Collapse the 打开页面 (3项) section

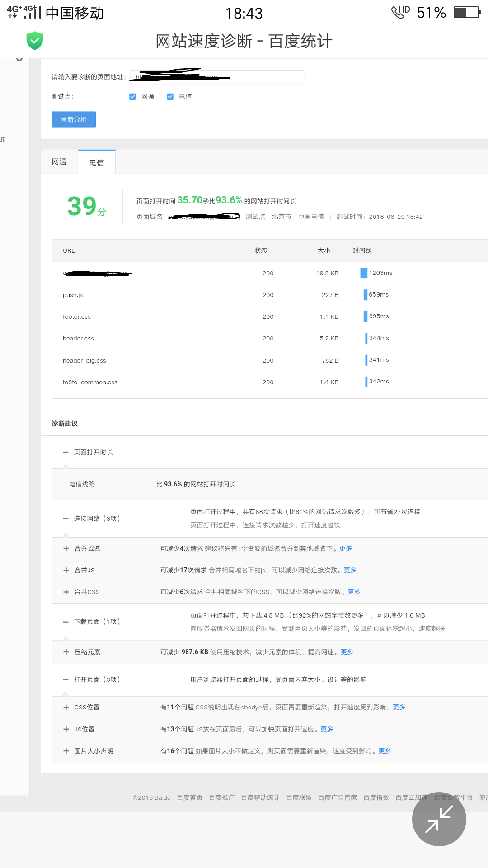point(66,679)
